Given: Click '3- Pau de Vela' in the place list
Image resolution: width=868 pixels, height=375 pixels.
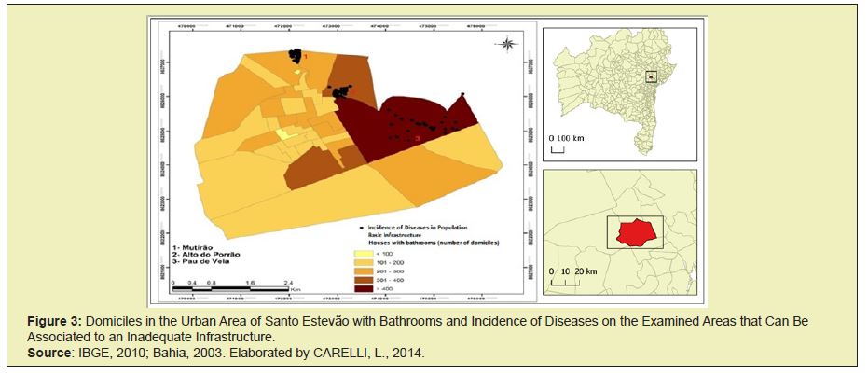Looking at the screenshot, I should 200,262.
